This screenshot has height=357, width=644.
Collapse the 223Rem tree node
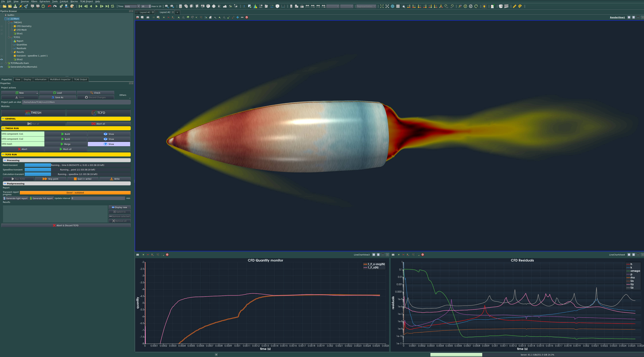pos(6,19)
